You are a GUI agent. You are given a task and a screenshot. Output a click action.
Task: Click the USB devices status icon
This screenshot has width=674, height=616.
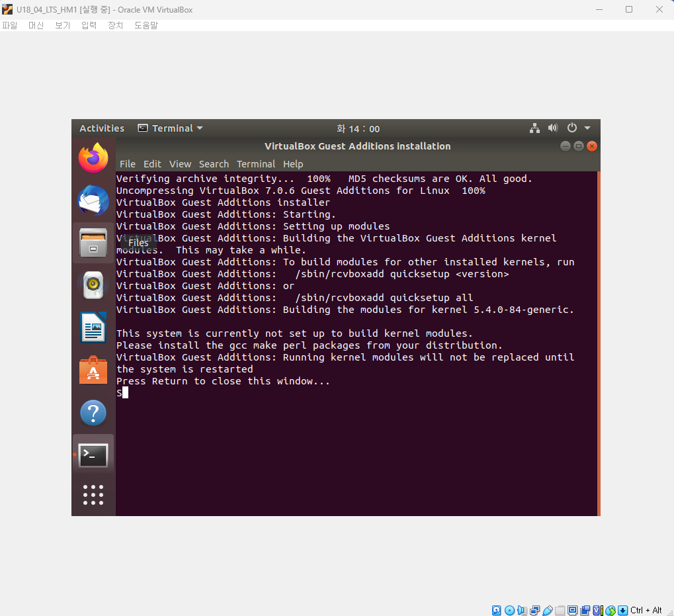(548, 610)
